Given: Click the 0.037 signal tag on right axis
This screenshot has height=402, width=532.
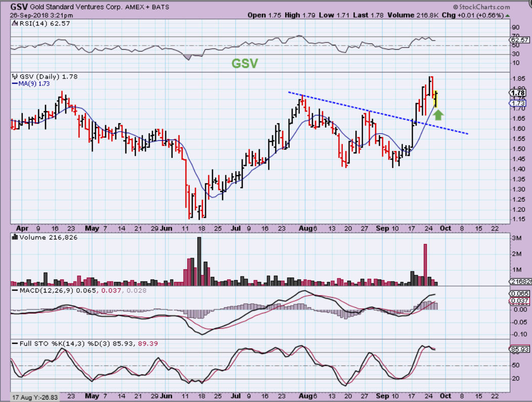Looking at the screenshot, I should (519, 301).
